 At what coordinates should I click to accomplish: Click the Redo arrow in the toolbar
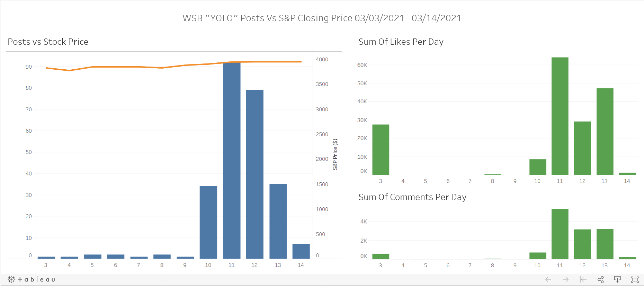coord(566,279)
